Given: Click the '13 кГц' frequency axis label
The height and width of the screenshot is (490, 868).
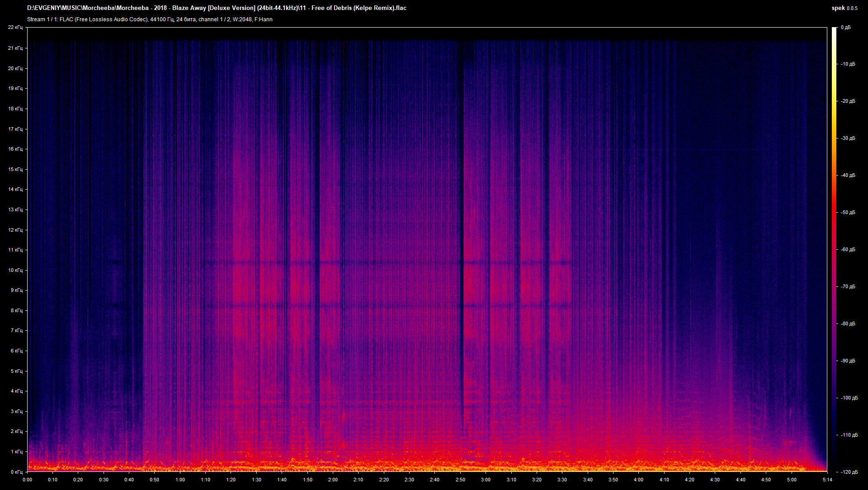Looking at the screenshot, I should coord(15,209).
